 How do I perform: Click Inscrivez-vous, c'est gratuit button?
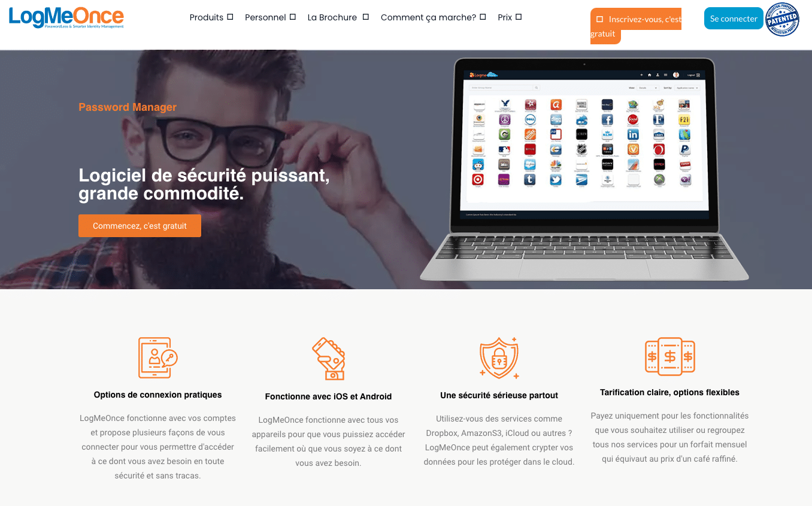(636, 26)
